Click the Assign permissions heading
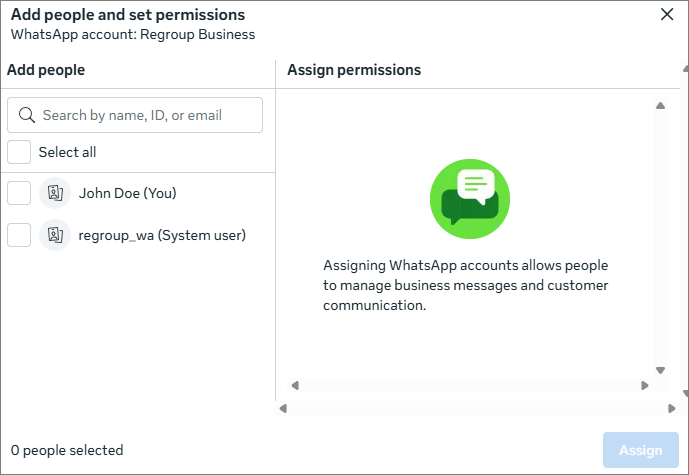Viewport: 689px width, 475px height. (354, 70)
